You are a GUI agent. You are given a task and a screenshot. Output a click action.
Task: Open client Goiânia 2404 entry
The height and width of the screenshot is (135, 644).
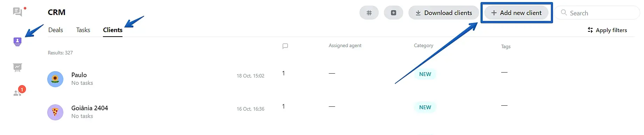(90, 108)
